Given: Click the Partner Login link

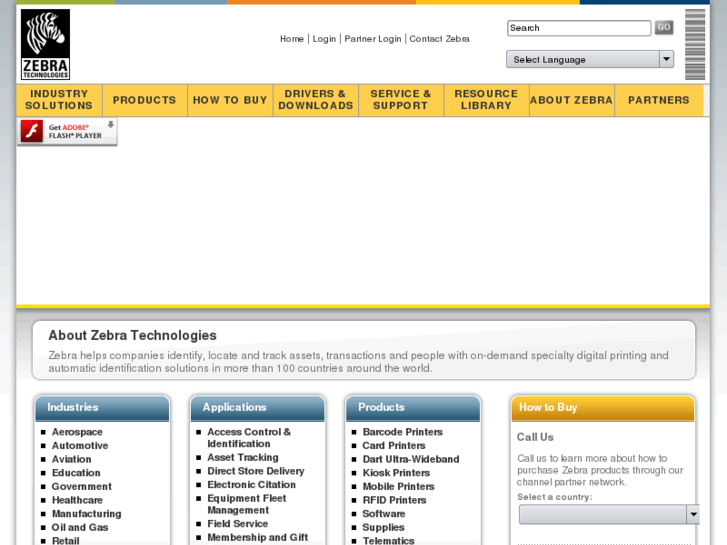Looking at the screenshot, I should click(x=373, y=39).
